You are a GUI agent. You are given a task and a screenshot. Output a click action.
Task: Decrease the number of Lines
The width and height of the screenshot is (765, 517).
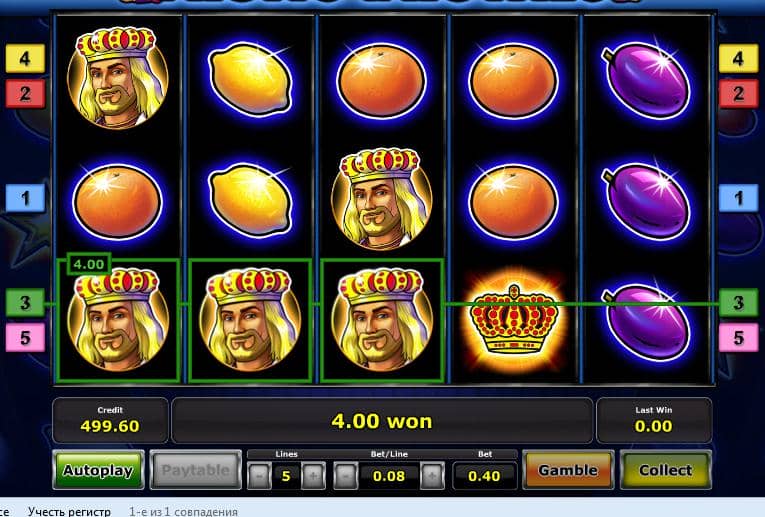(259, 476)
